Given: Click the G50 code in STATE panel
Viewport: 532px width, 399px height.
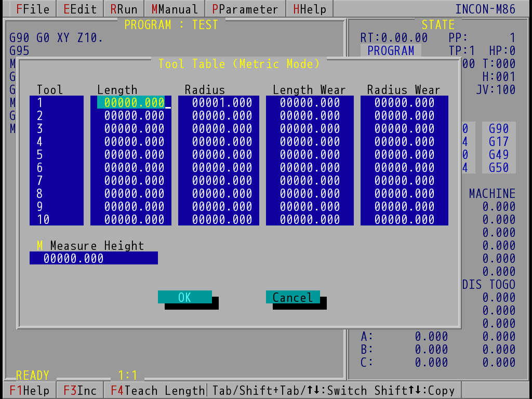Looking at the screenshot, I should 499,167.
